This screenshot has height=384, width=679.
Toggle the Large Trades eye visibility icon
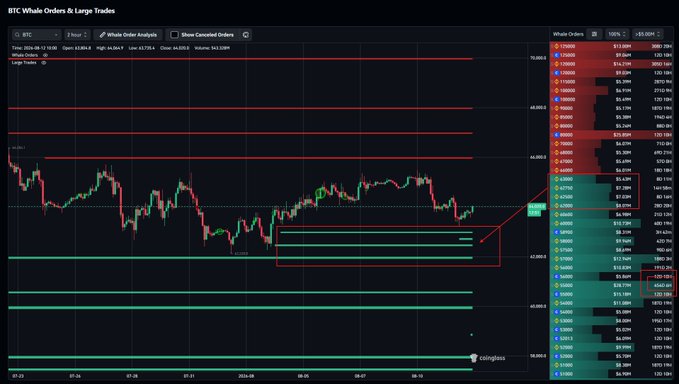(x=43, y=63)
